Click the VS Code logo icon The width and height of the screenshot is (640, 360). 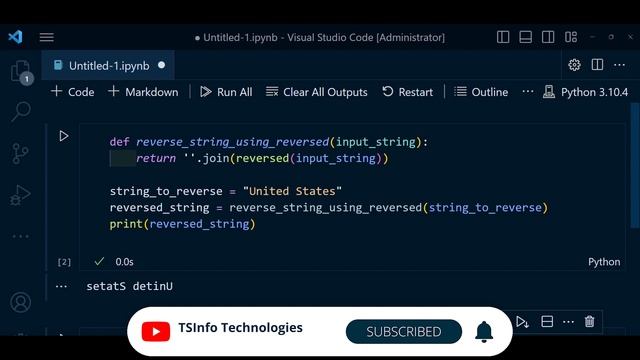pyautogui.click(x=16, y=37)
